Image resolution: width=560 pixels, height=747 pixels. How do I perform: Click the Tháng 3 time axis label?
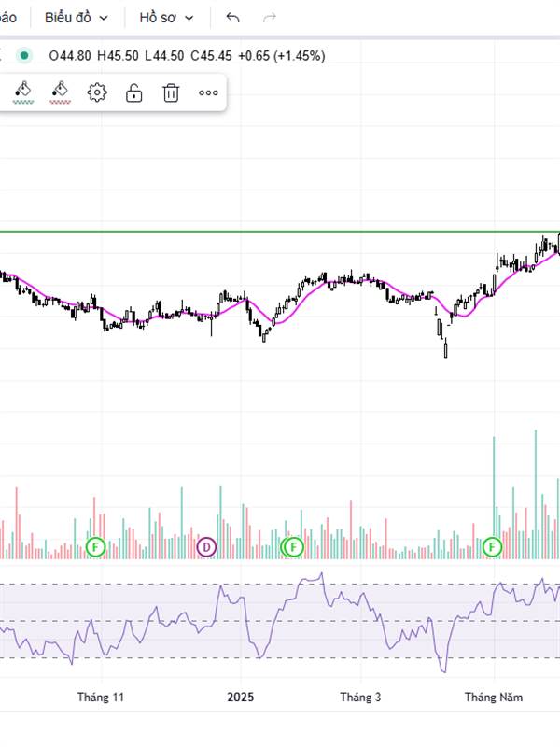pos(360,697)
